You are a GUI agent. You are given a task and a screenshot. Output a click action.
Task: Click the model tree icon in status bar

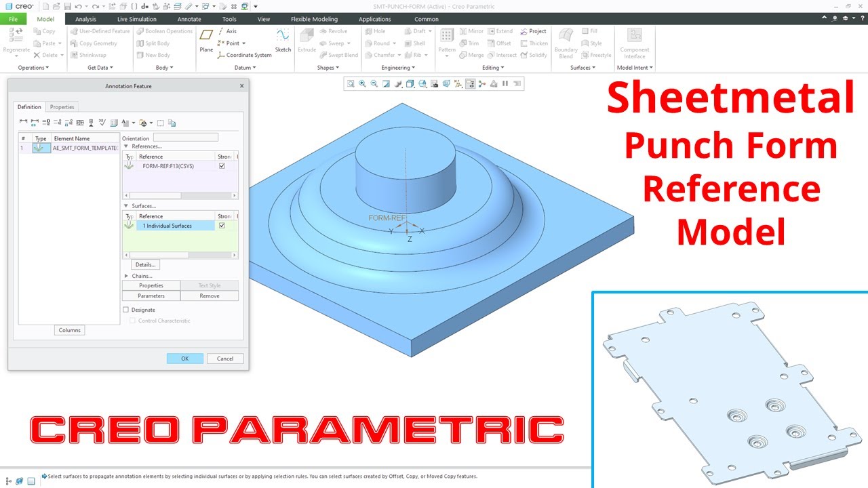tap(8, 480)
